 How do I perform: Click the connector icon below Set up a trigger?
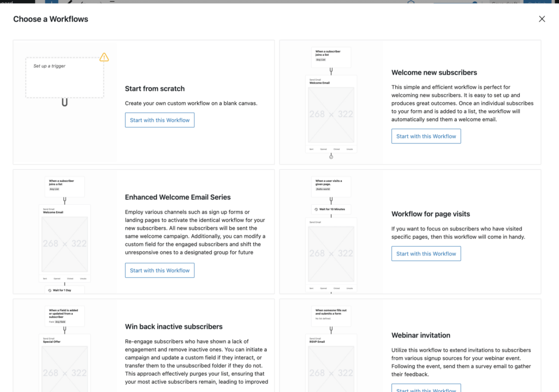point(64,102)
